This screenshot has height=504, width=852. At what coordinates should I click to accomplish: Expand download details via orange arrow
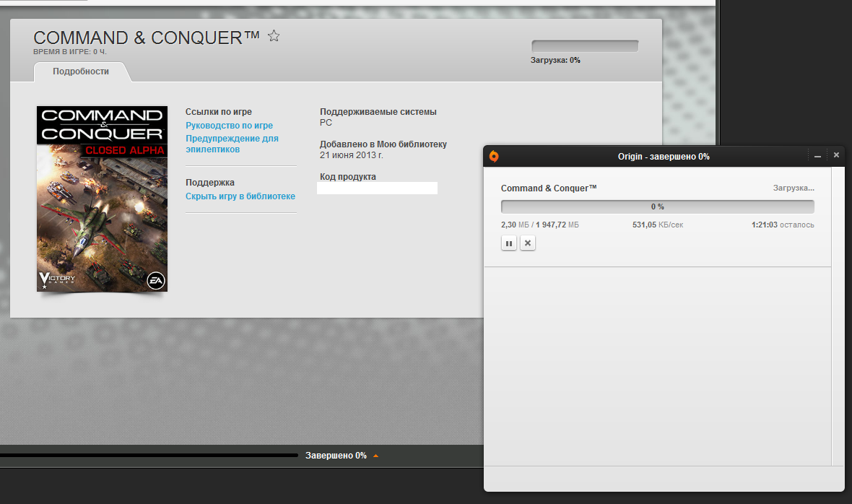375,456
